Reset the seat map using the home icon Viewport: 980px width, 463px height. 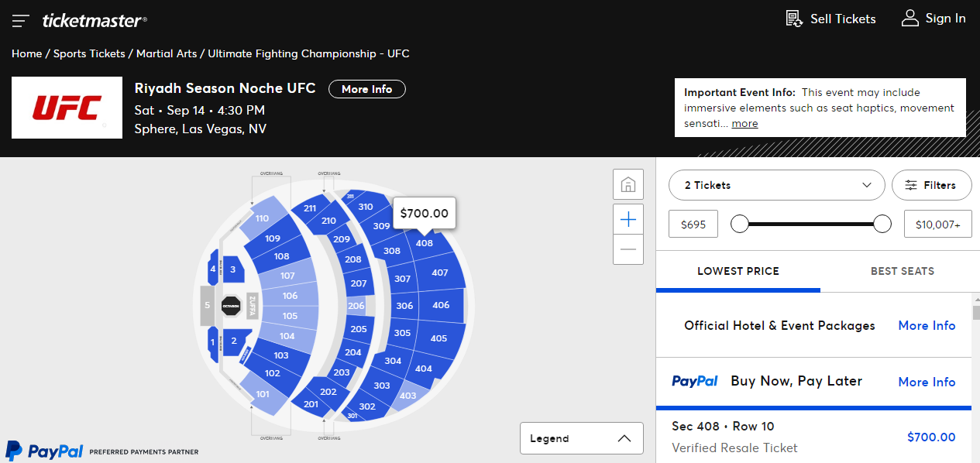[x=628, y=185]
